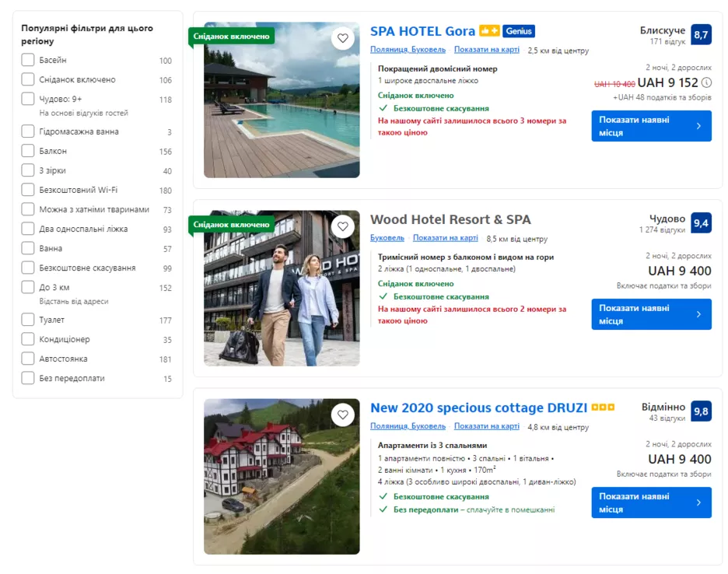Image resolution: width=728 pixels, height=574 pixels.
Task: Click info icon beside UAH 9 152 price
Action: pos(706,82)
